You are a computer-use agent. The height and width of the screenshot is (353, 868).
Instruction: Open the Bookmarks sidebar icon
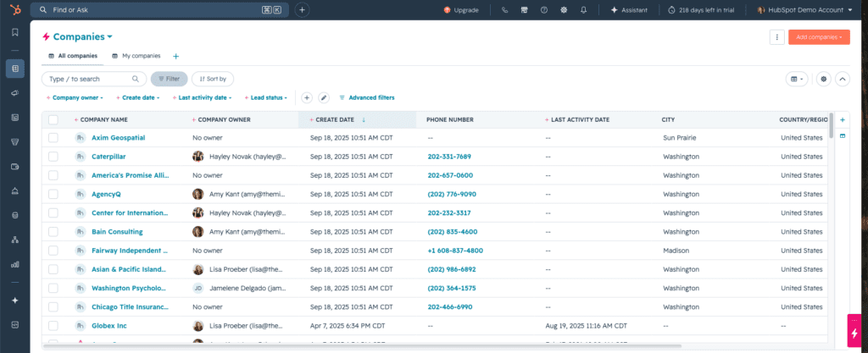click(x=15, y=32)
